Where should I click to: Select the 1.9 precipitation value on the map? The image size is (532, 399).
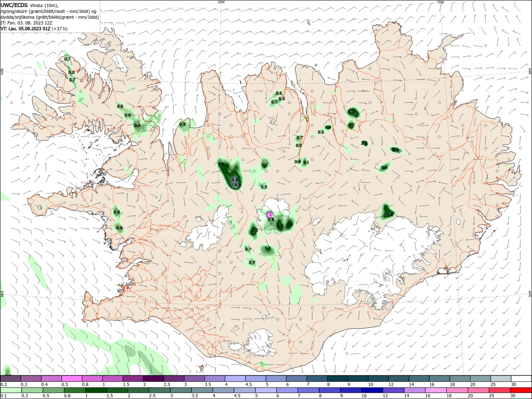(x=328, y=127)
